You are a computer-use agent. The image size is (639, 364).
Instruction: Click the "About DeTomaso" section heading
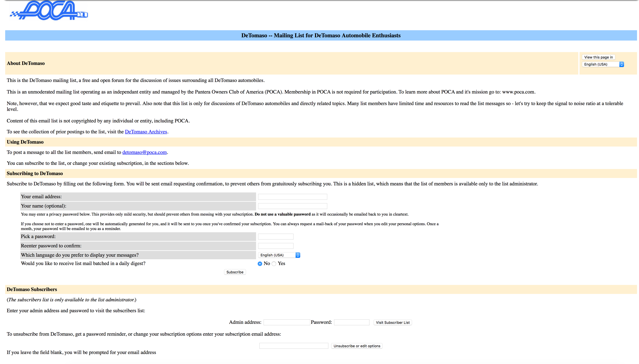pyautogui.click(x=25, y=63)
